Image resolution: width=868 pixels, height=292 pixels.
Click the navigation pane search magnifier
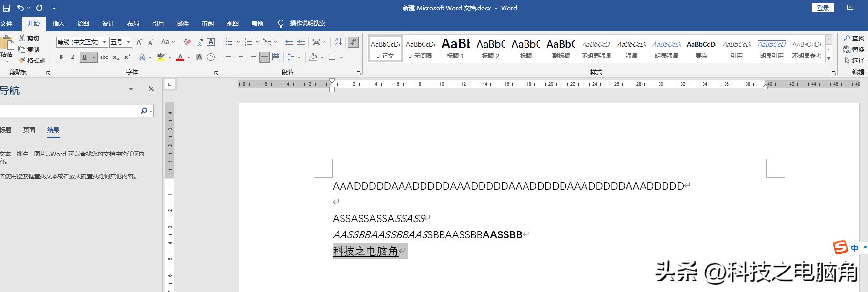pyautogui.click(x=144, y=111)
